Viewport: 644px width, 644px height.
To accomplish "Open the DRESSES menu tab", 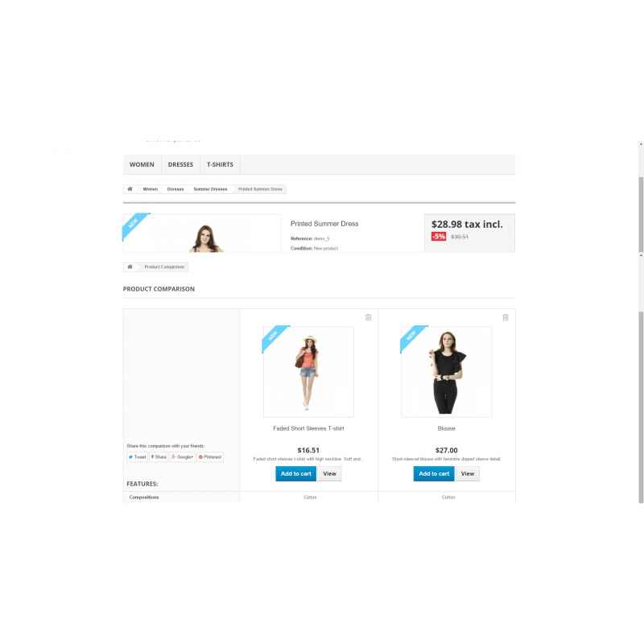I will (180, 165).
